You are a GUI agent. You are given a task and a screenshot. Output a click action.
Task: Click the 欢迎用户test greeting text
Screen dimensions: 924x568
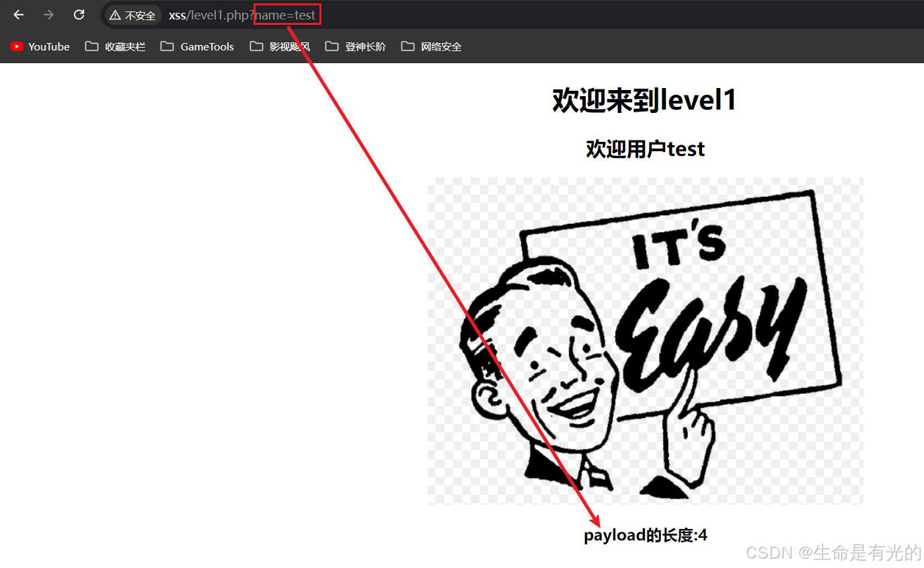(x=644, y=149)
